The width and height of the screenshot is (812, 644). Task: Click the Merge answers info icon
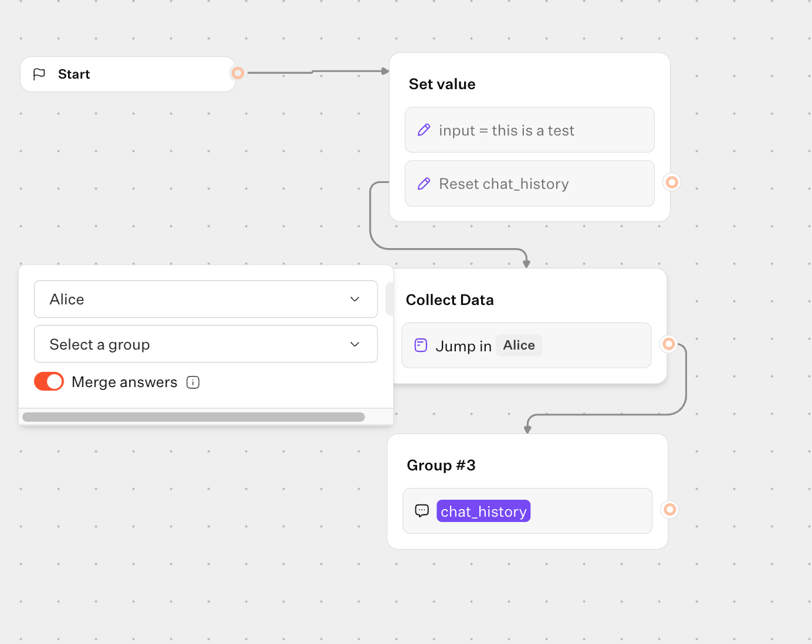[x=193, y=382]
